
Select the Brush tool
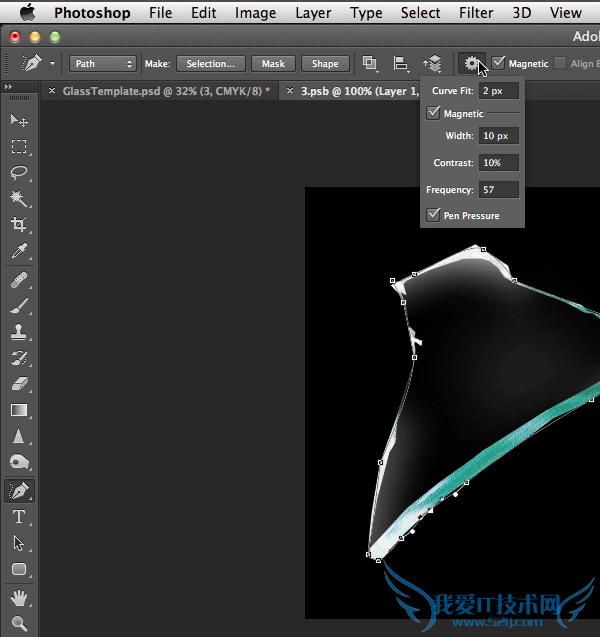click(19, 307)
